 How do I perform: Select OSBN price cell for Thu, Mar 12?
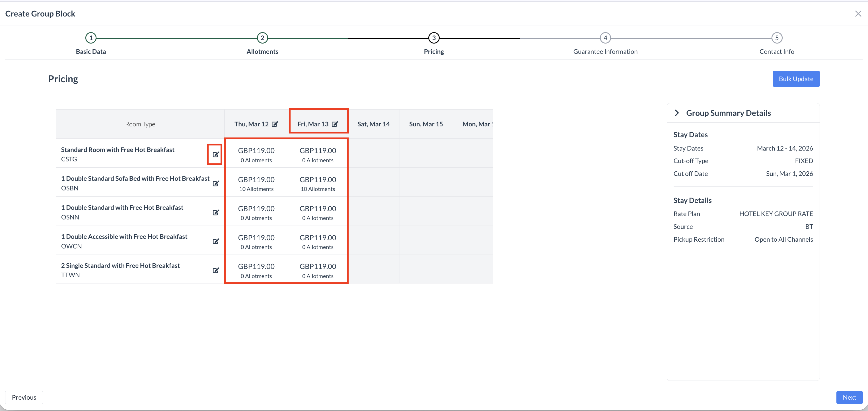256,183
